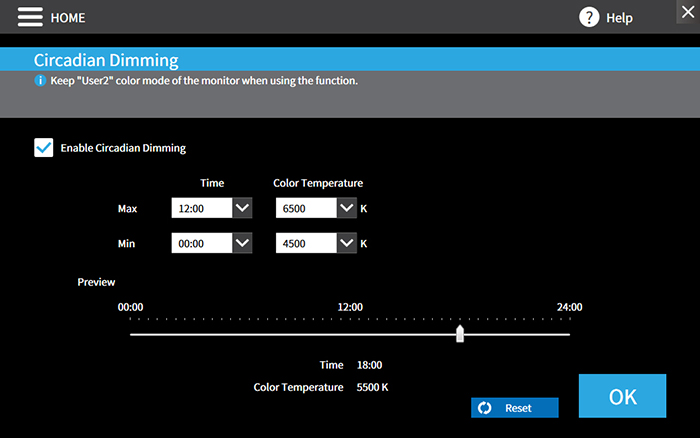The width and height of the screenshot is (700, 438).
Task: Open Help question mark icon
Action: click(589, 17)
